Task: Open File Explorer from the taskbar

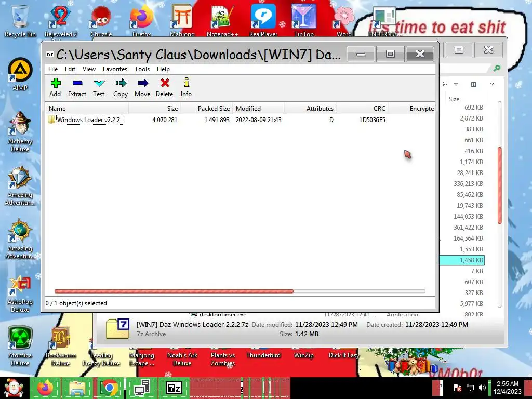Action: [77, 388]
